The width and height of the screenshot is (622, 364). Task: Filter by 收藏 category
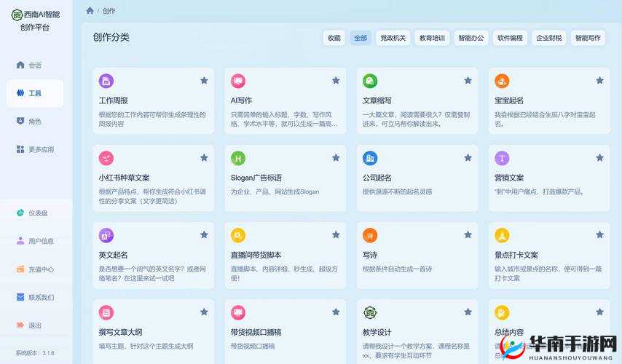tap(334, 38)
